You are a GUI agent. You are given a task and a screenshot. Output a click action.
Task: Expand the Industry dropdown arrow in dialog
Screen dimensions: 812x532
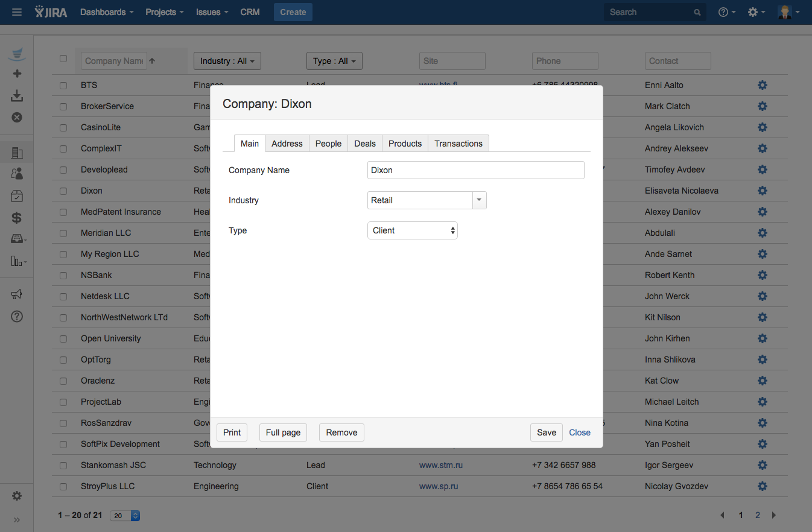479,200
